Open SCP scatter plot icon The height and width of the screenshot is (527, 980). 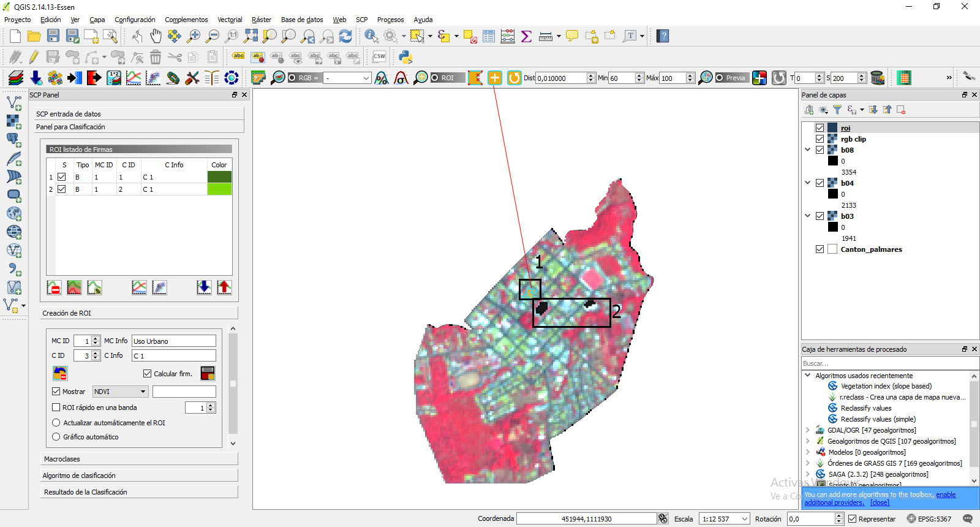point(153,78)
